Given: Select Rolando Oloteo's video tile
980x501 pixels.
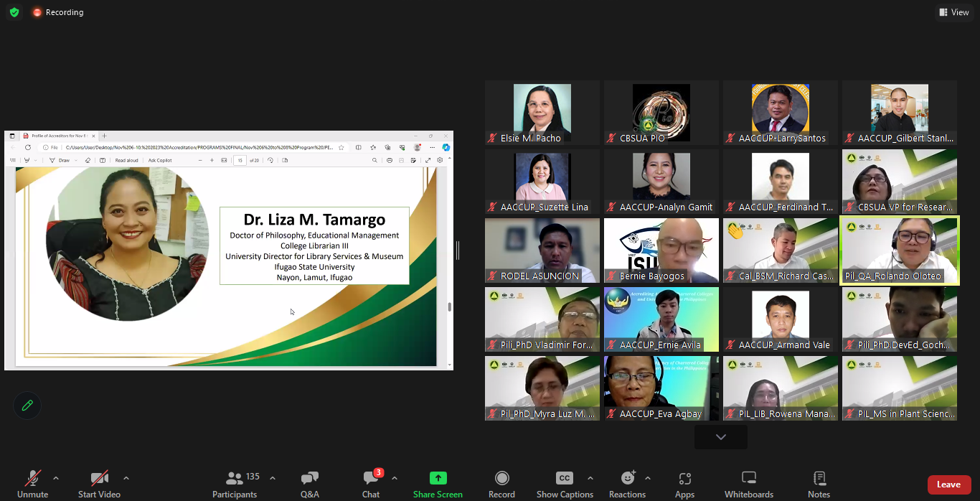Looking at the screenshot, I should (x=900, y=250).
